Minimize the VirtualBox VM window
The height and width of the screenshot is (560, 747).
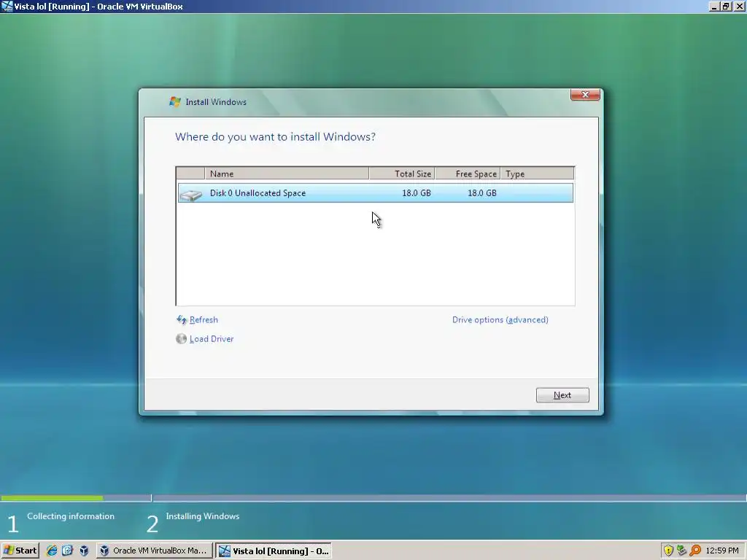tap(713, 6)
